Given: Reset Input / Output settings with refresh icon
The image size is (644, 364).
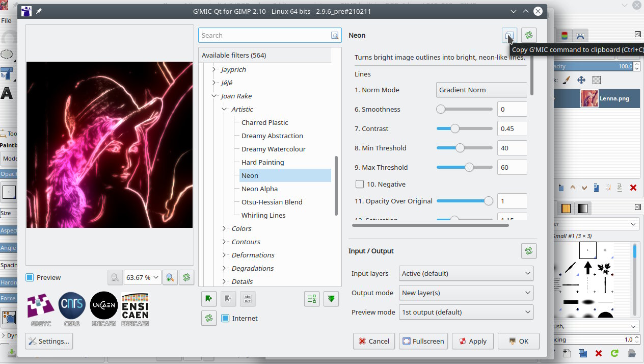Looking at the screenshot, I should (529, 251).
